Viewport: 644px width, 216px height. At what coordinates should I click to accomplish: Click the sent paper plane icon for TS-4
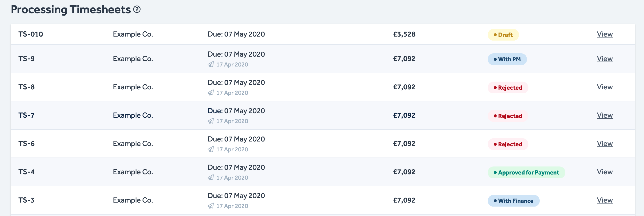(211, 178)
